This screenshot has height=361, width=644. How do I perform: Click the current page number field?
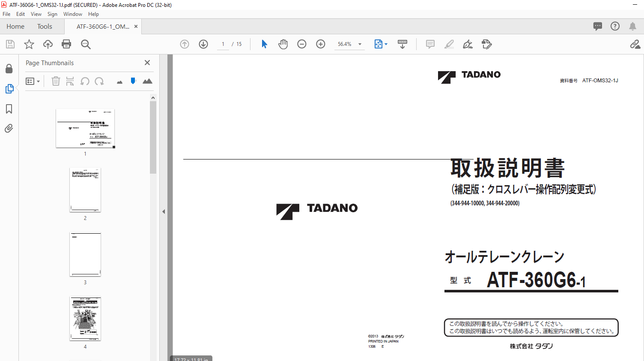coord(223,44)
